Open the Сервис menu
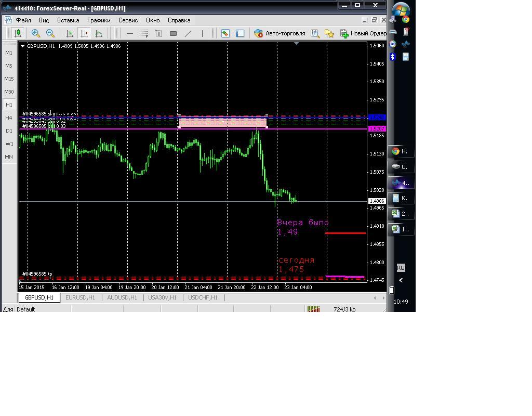 (128, 20)
